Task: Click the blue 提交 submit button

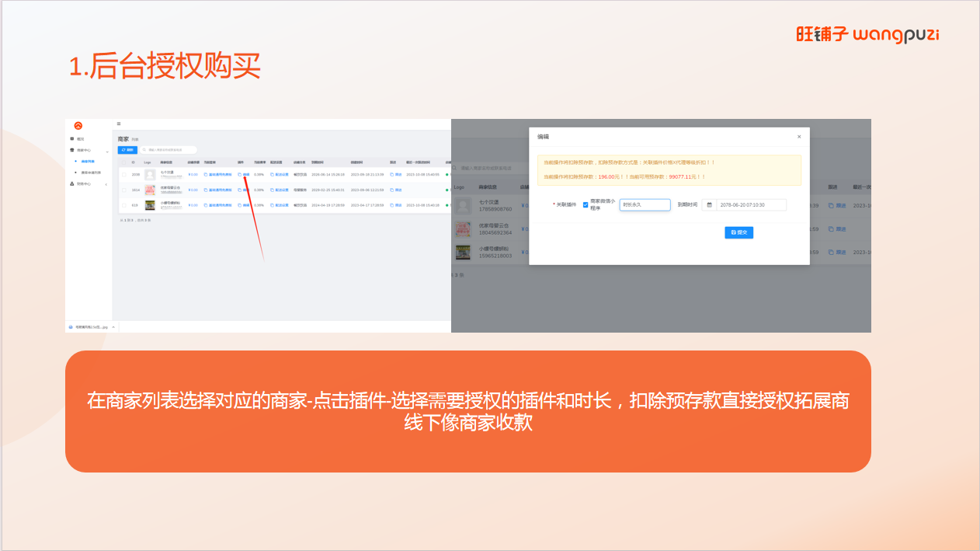Action: [x=739, y=232]
